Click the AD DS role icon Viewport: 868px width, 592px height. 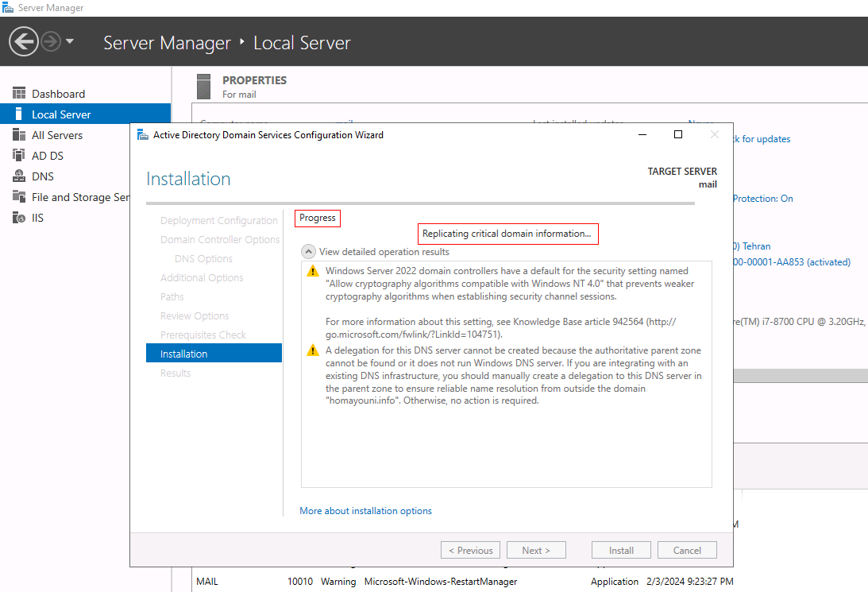(19, 155)
